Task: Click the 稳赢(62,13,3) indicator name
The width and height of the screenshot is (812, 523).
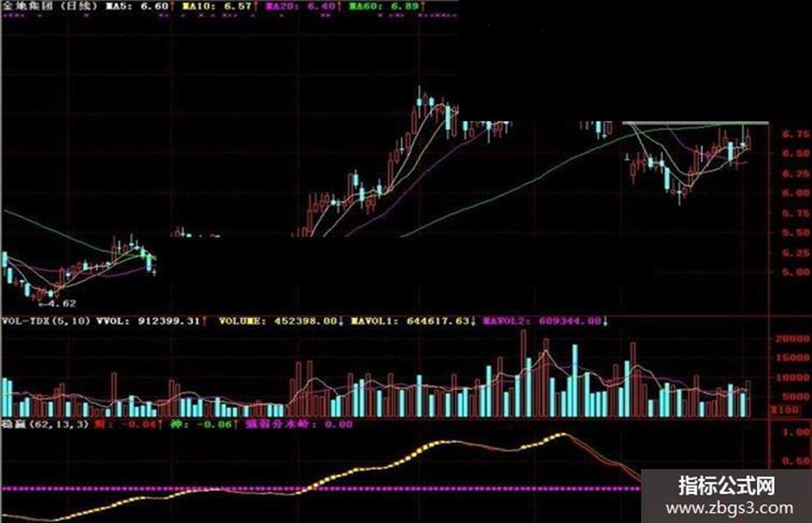Action: click(x=46, y=424)
